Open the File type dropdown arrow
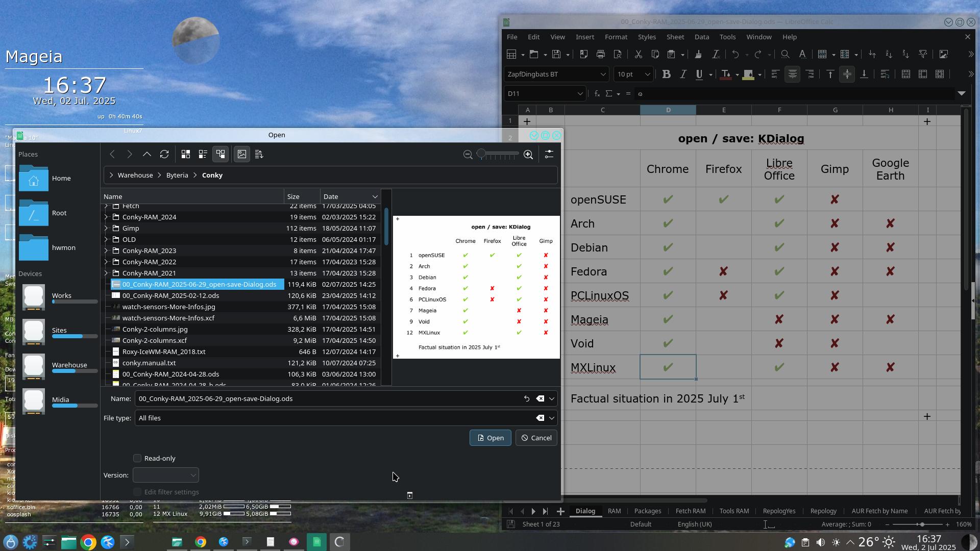Image resolution: width=980 pixels, height=551 pixels. [552, 418]
